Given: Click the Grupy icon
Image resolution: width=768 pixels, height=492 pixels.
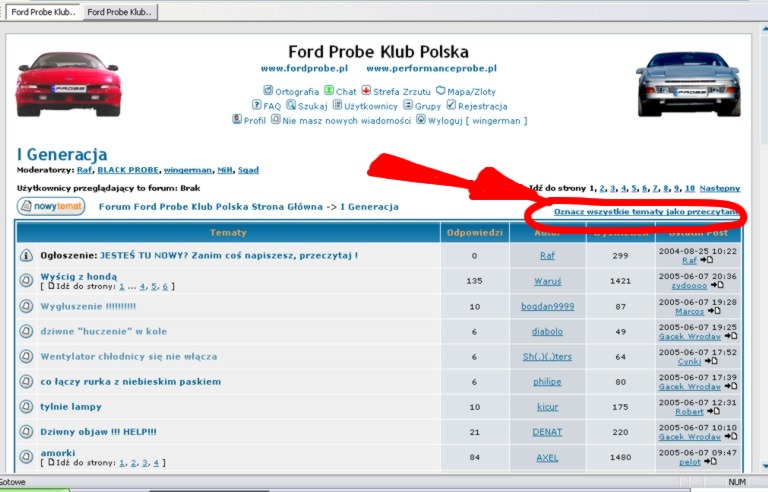Looking at the screenshot, I should (x=408, y=105).
